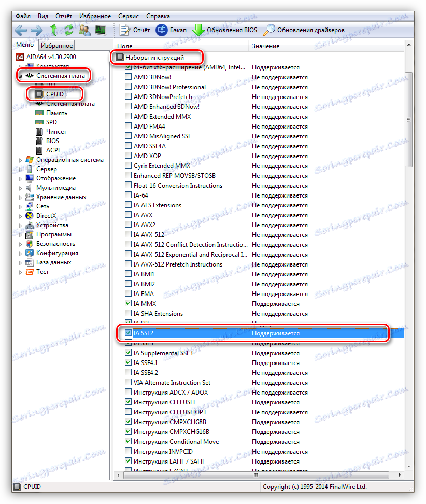Viewport: 426px width, 504px height.
Task: Toggle the AMD SSE4A checkbox
Action: pyautogui.click(x=128, y=146)
